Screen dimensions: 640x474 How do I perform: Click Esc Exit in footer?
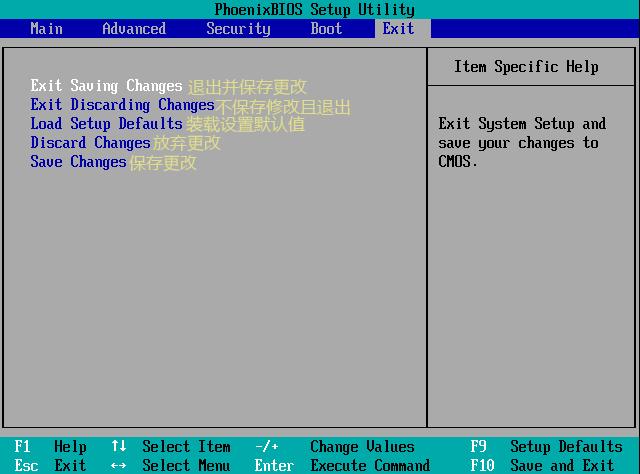(x=50, y=465)
